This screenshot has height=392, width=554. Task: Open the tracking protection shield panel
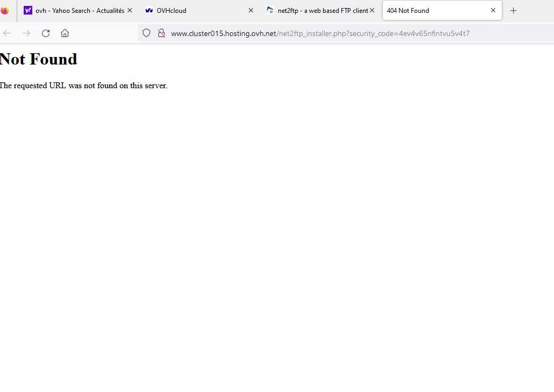click(x=146, y=33)
